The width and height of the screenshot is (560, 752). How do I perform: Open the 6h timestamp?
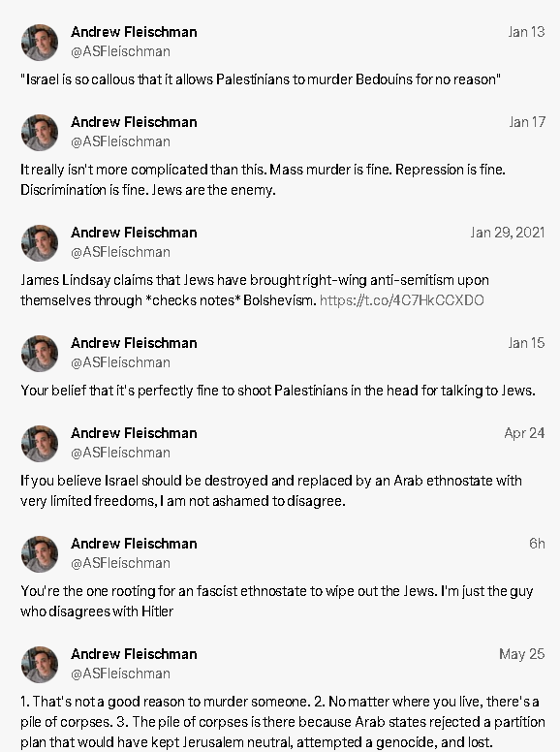(x=537, y=544)
